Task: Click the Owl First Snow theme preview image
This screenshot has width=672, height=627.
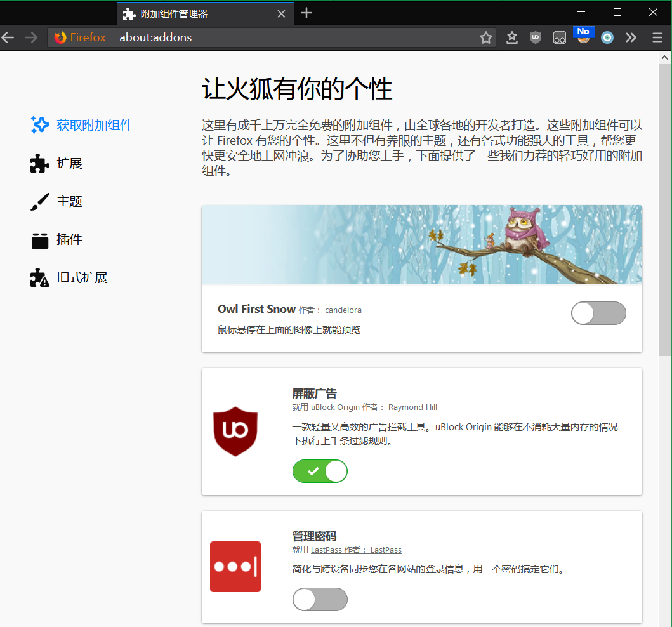Action: (422, 245)
